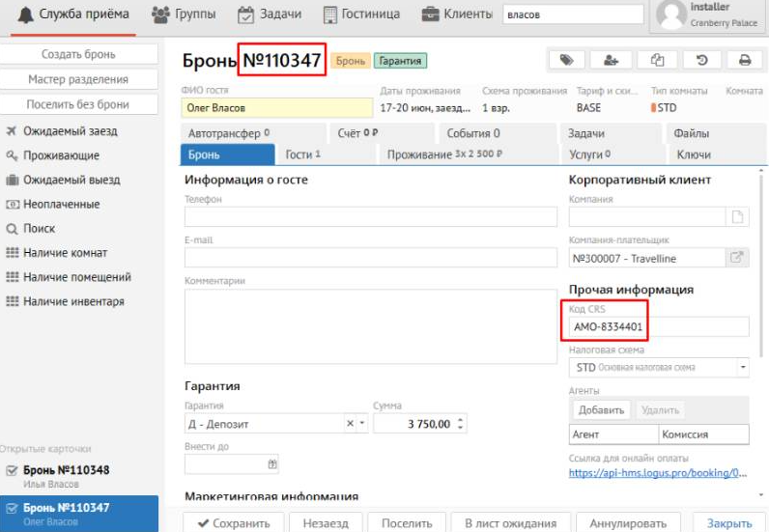This screenshot has height=532, width=769.
Task: Click the copy booking icon
Action: tap(657, 60)
